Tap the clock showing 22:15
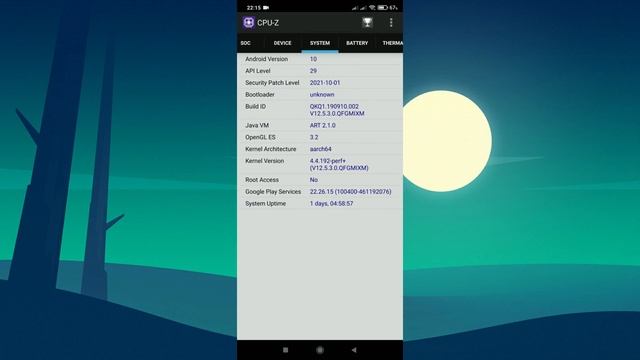 253,7
